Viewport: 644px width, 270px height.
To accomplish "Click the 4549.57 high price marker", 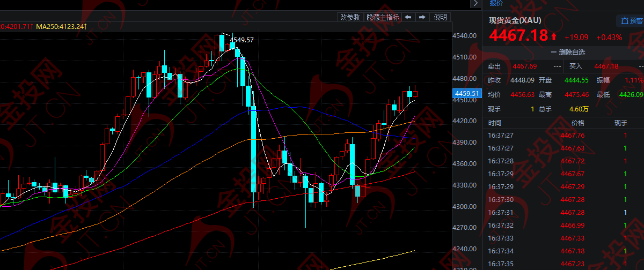I will [241, 40].
